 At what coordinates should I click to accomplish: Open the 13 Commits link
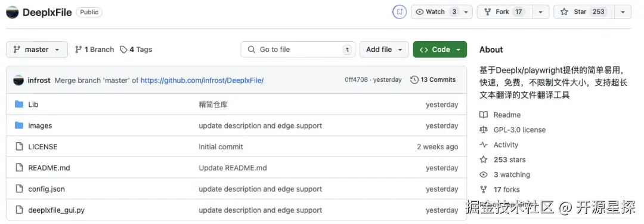point(434,80)
